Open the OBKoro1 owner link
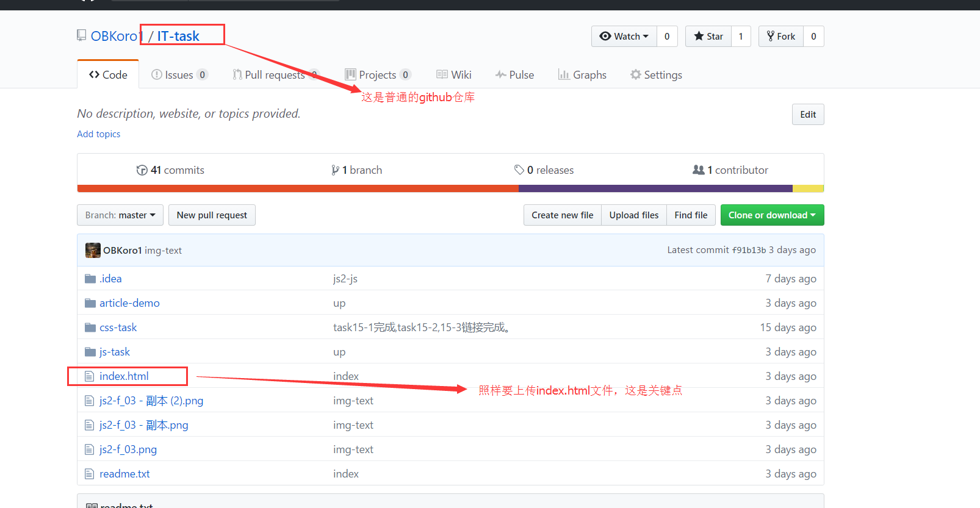Screen dimensions: 980x508 (115, 36)
